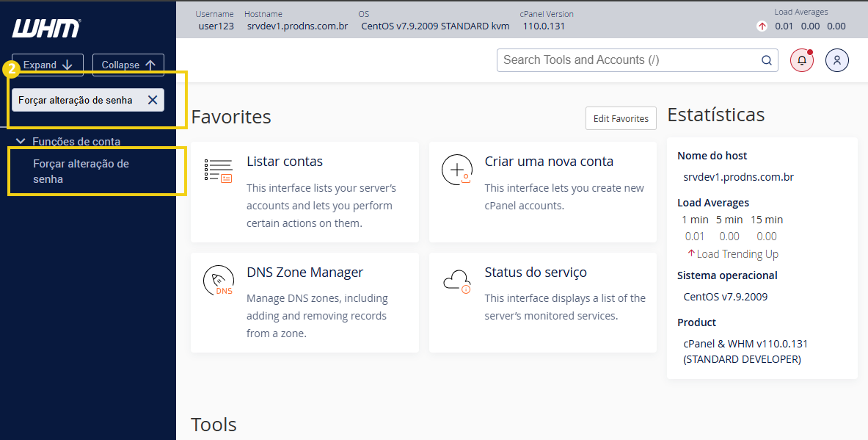
Task: Click the Tools heading
Action: (214, 425)
